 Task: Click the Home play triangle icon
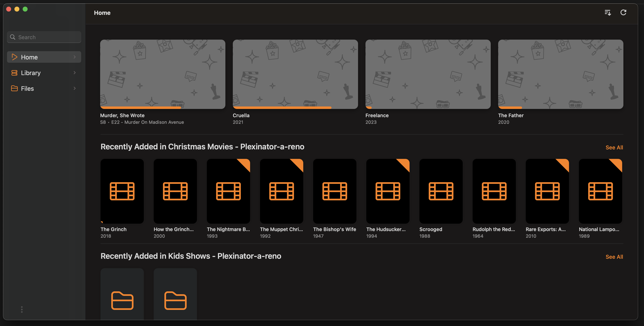click(14, 57)
